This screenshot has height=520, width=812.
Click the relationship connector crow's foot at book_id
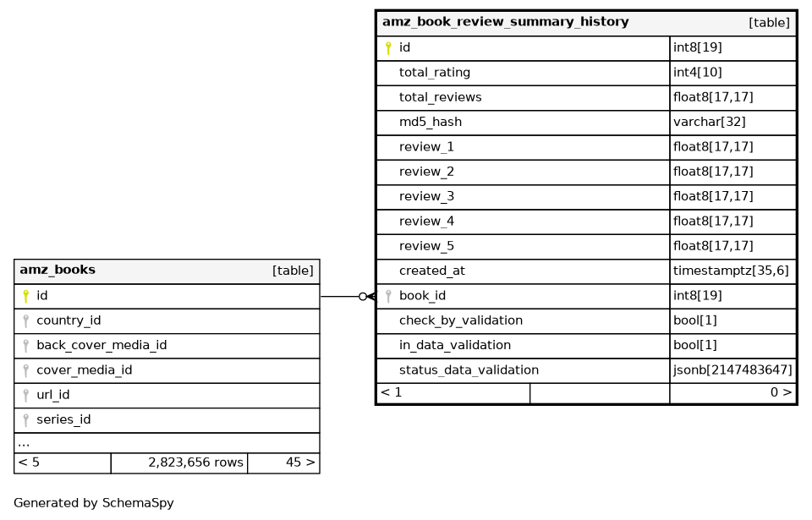tap(368, 297)
